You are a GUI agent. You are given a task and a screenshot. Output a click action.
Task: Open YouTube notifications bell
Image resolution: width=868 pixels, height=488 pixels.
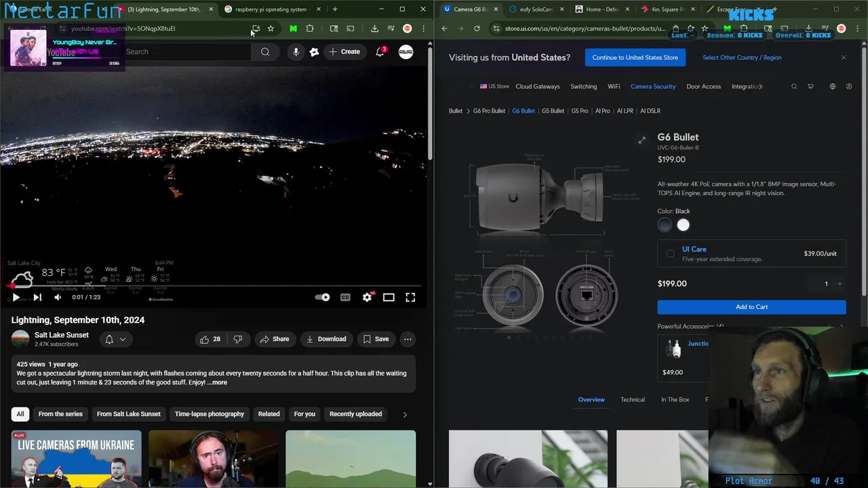380,52
